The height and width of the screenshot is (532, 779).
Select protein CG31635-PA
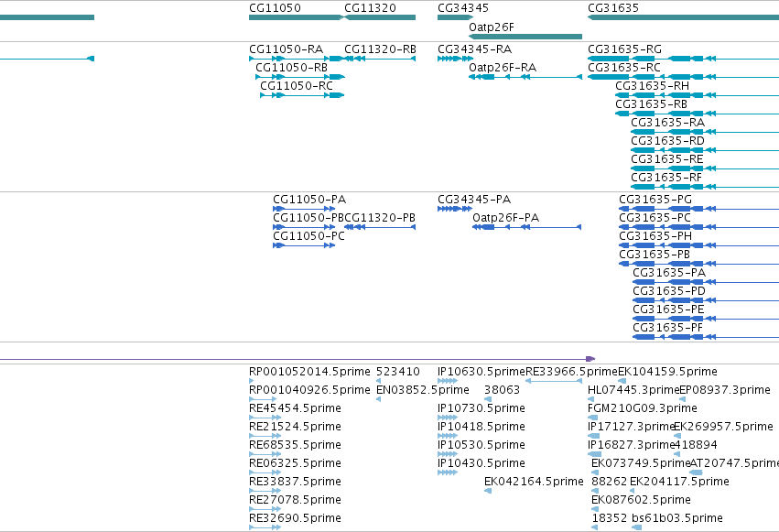point(669,273)
